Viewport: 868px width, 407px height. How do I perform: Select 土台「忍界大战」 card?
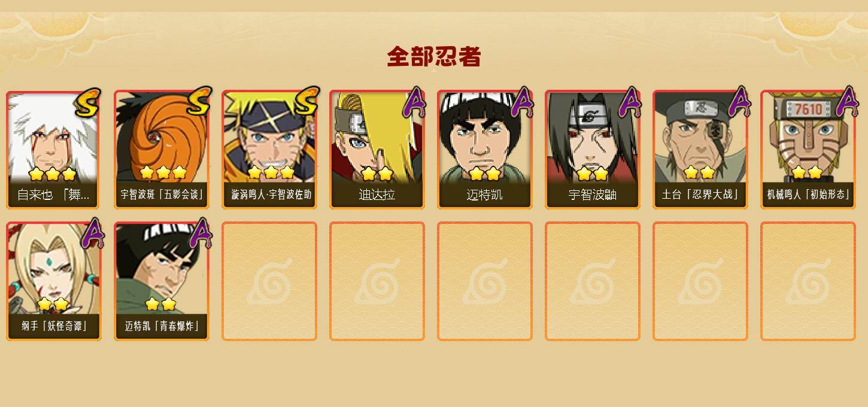click(700, 150)
